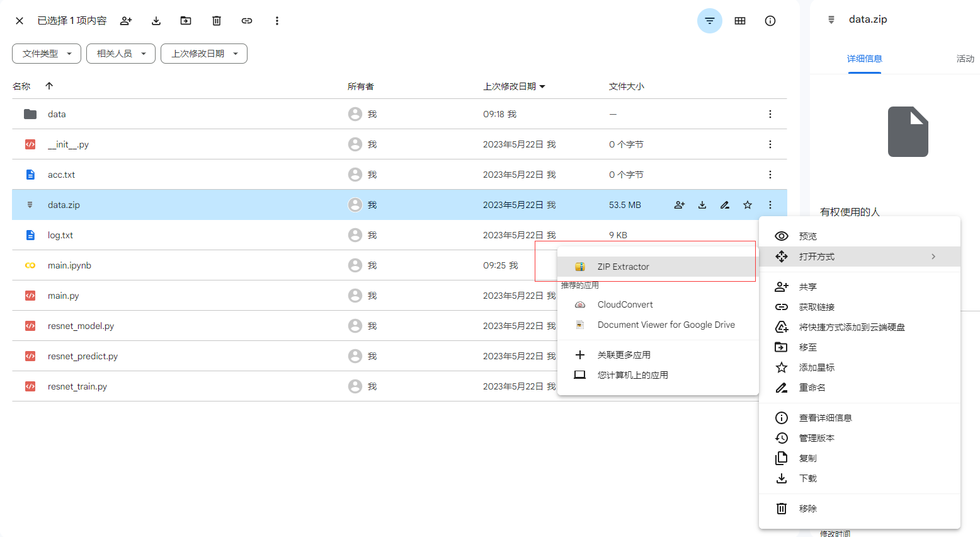The width and height of the screenshot is (980, 537).
Task: Open the 相关人员 filter dropdown
Action: (x=121, y=54)
